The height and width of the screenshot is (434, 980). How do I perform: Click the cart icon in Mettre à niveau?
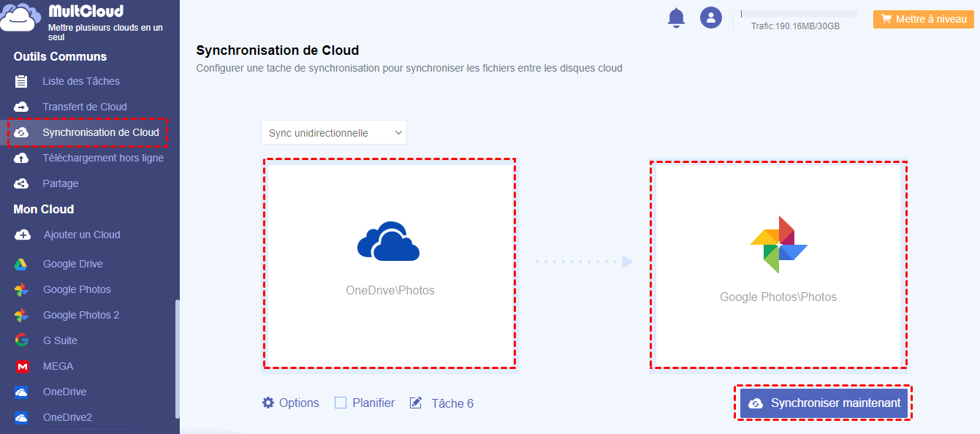pyautogui.click(x=886, y=20)
